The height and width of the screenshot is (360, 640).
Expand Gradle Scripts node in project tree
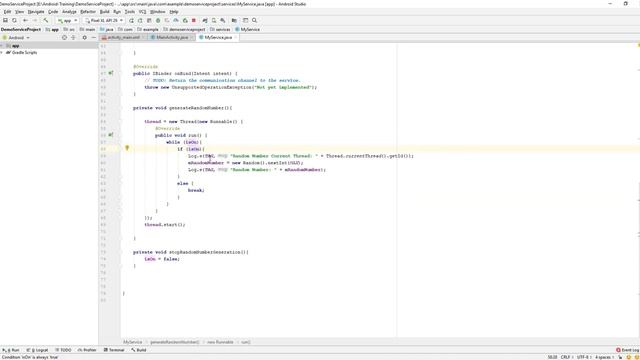[2, 53]
